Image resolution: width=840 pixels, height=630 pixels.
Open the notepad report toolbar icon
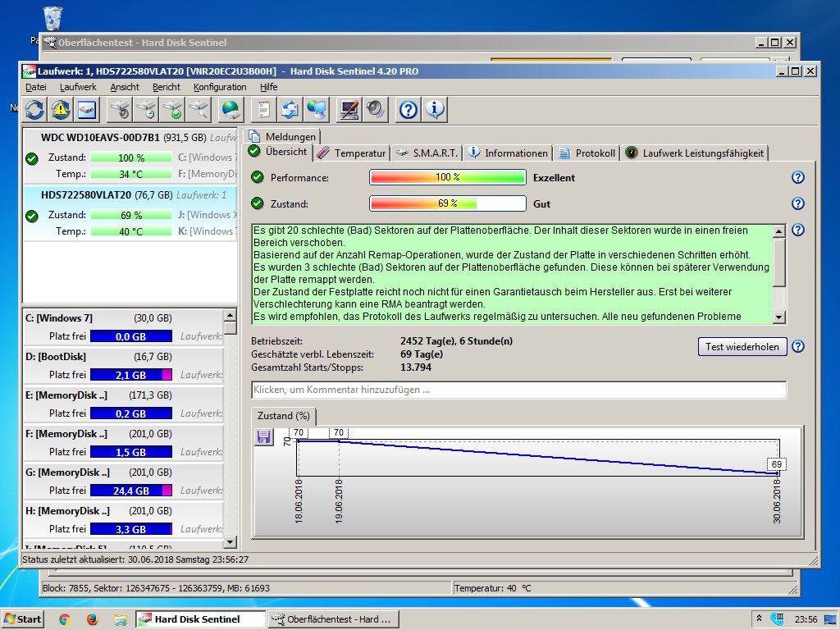pos(263,110)
